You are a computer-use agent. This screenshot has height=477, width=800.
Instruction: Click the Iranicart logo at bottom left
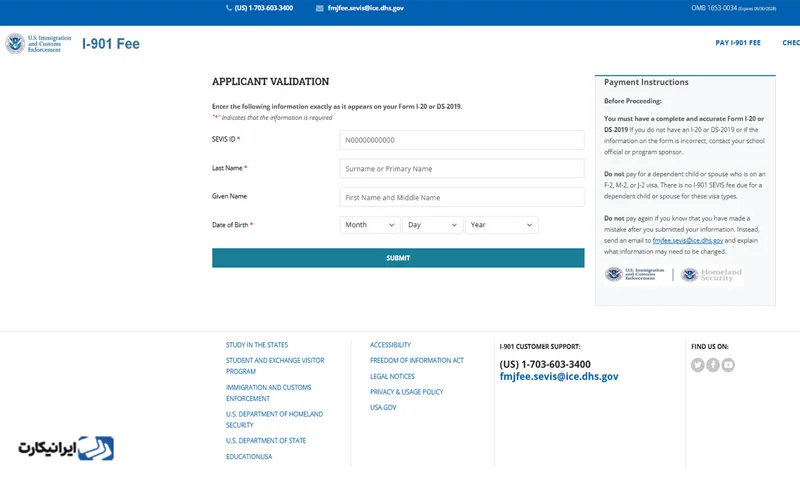(x=65, y=447)
